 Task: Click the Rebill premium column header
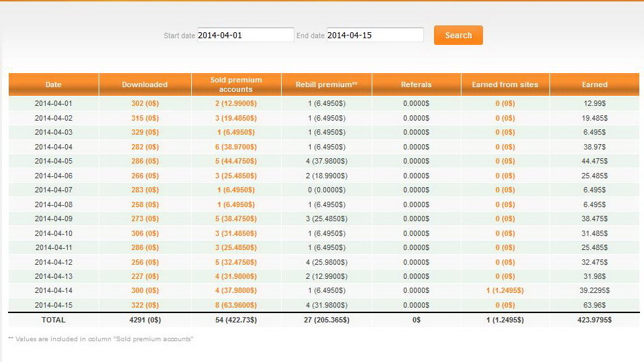point(326,84)
